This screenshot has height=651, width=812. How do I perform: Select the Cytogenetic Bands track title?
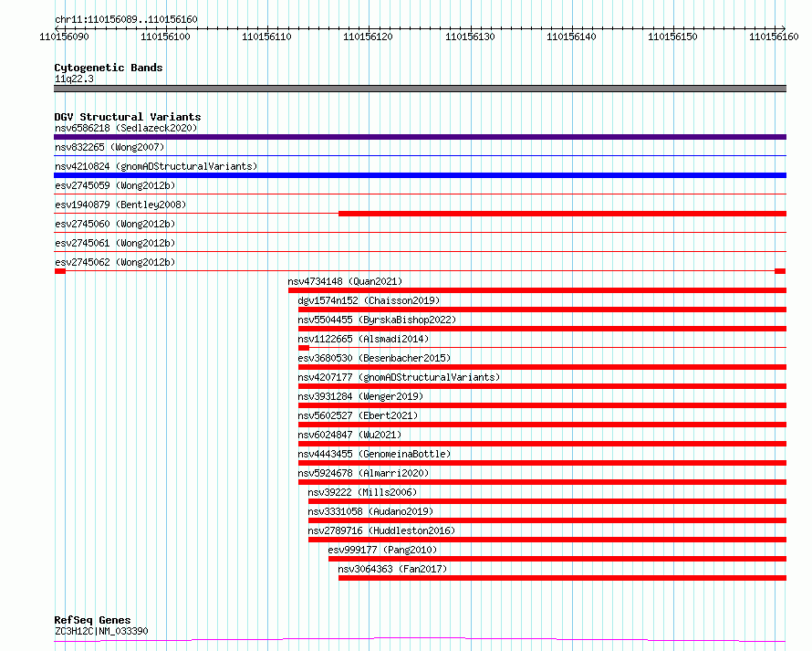(x=109, y=68)
